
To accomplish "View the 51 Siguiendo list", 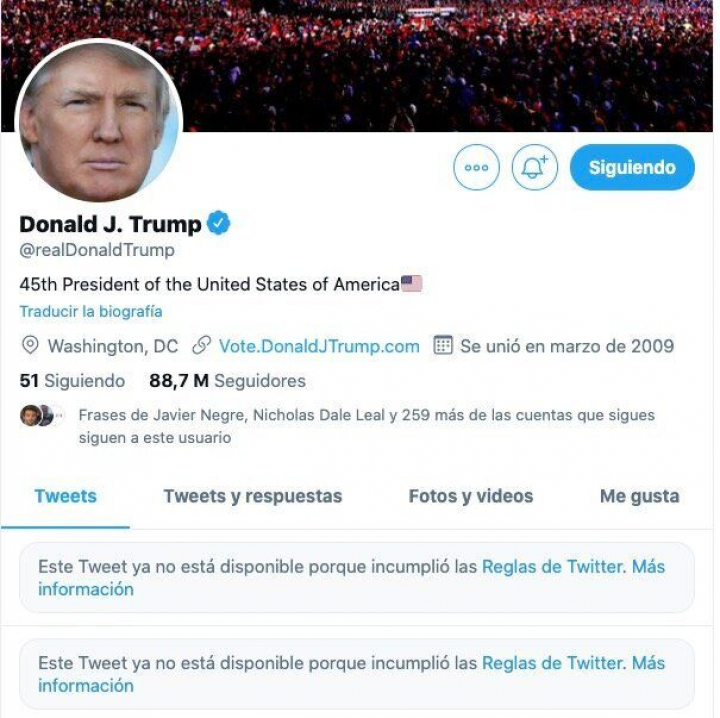I will tap(72, 381).
